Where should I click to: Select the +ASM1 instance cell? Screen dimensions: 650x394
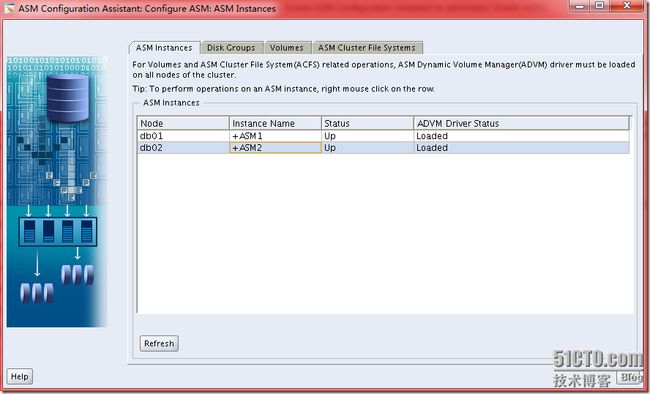[x=275, y=136]
